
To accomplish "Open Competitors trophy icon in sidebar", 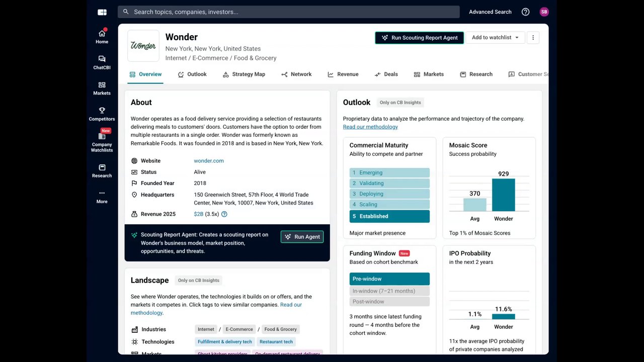I will click(102, 111).
